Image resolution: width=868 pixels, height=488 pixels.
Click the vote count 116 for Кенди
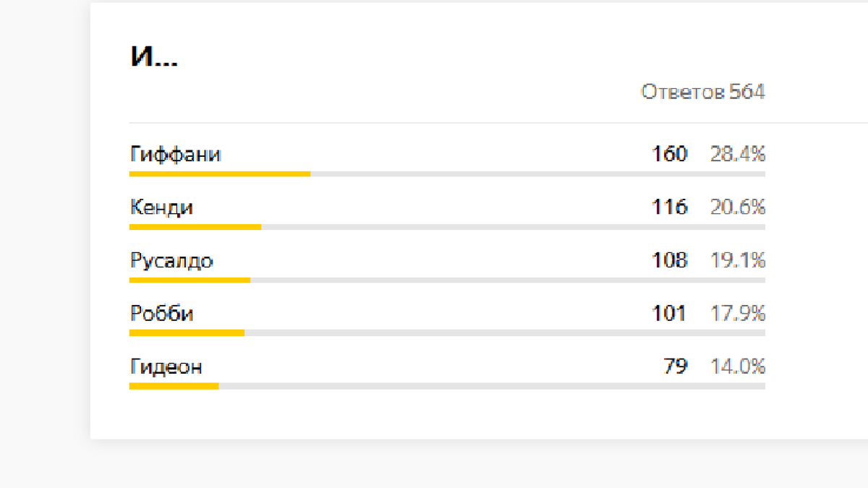pyautogui.click(x=669, y=208)
